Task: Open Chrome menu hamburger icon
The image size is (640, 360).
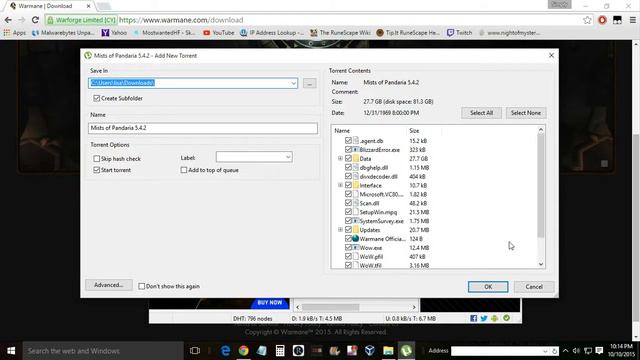Action: pyautogui.click(x=633, y=20)
